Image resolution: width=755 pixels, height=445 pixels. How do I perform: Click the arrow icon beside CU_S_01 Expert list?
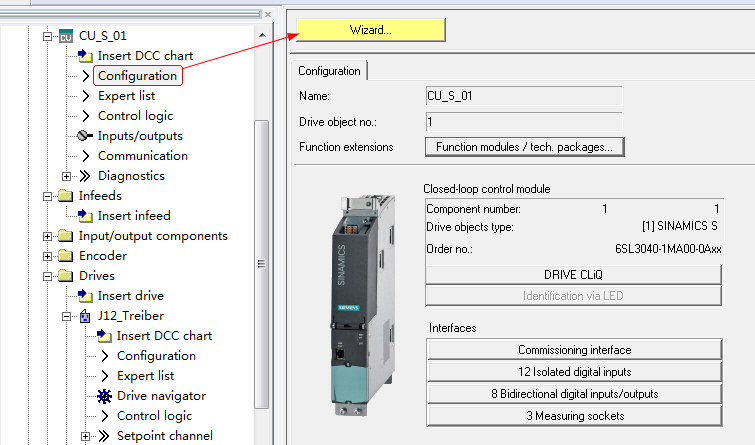click(x=86, y=96)
